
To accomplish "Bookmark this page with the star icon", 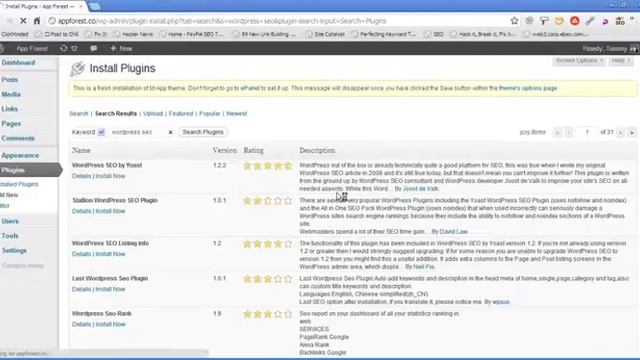I will point(514,21).
